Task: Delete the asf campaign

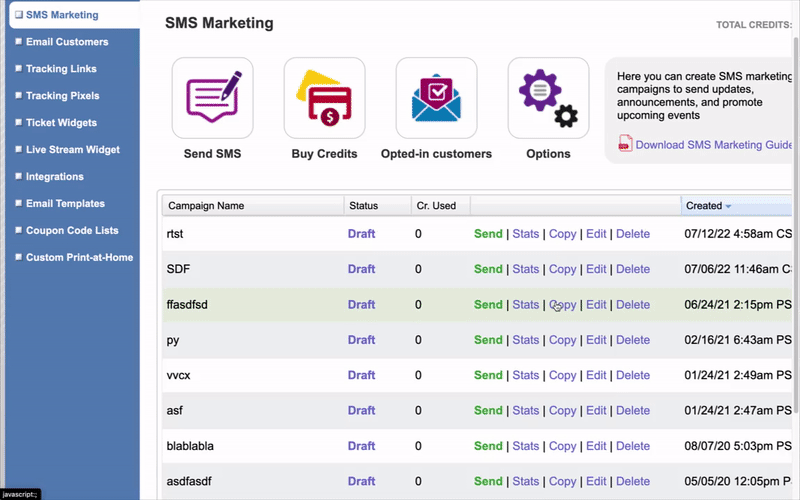Action: coord(633,410)
